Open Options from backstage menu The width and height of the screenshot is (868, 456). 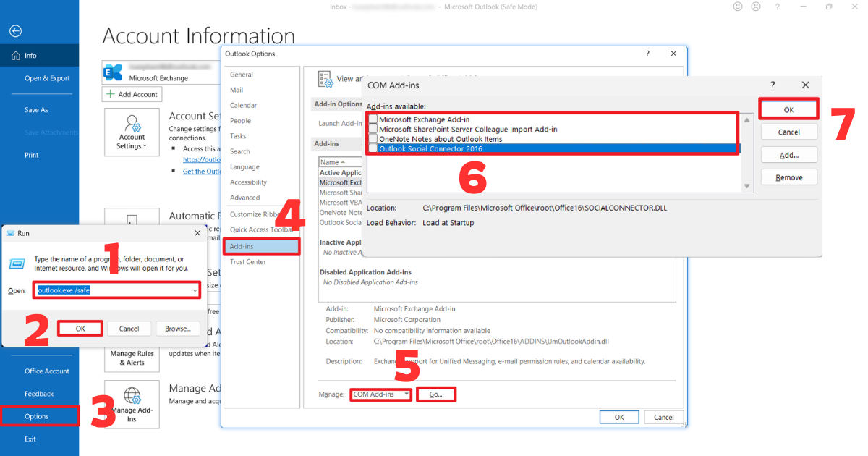tap(39, 416)
